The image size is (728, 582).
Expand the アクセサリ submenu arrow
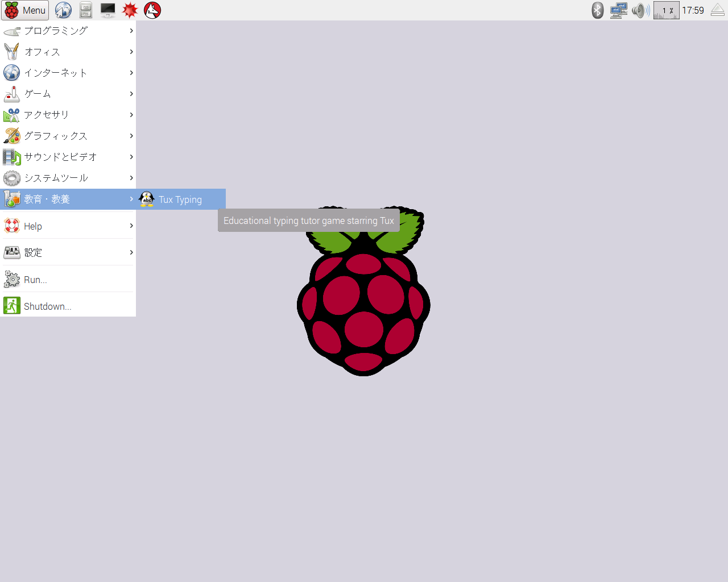tap(131, 115)
